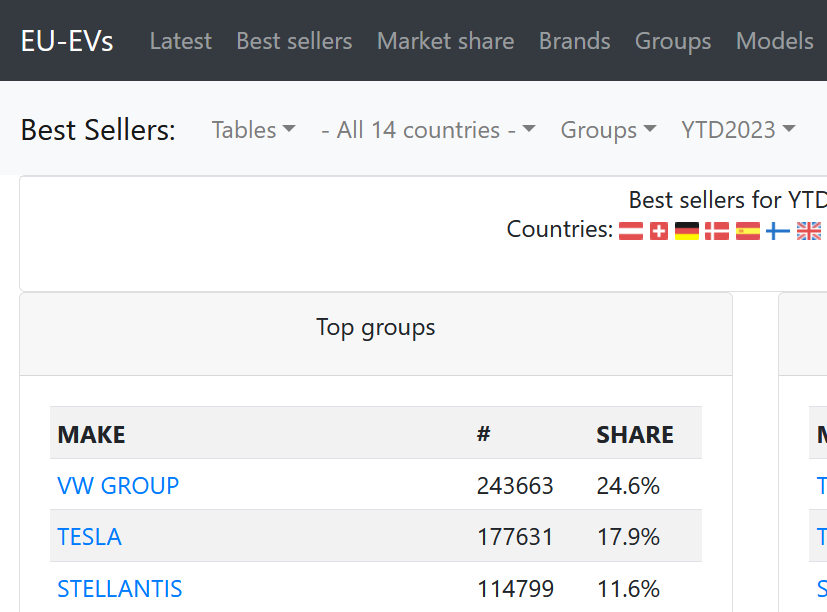827x612 pixels.
Task: Select the Denmark flag icon
Action: click(717, 231)
